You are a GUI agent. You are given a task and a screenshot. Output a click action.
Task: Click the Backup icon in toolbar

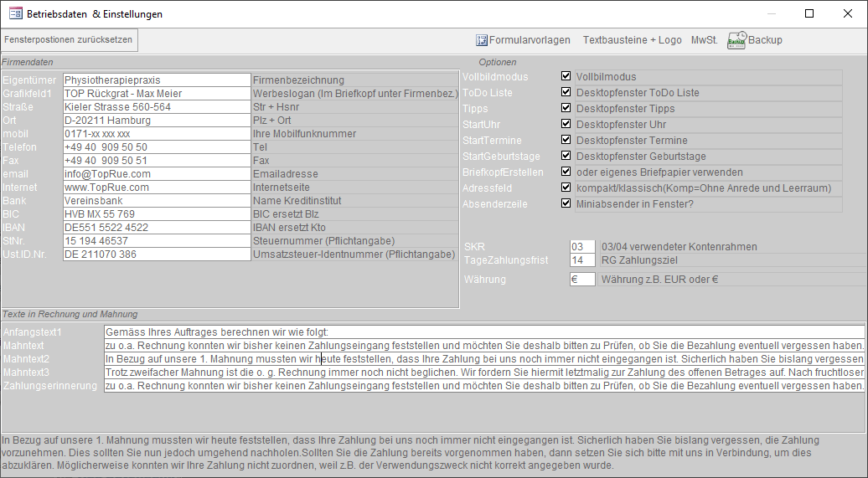pyautogui.click(x=736, y=40)
